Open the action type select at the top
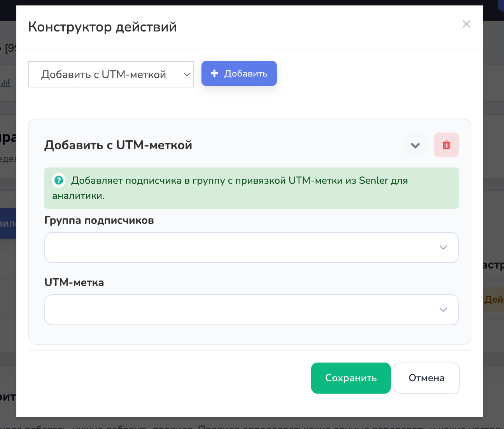504x429 pixels. [111, 74]
